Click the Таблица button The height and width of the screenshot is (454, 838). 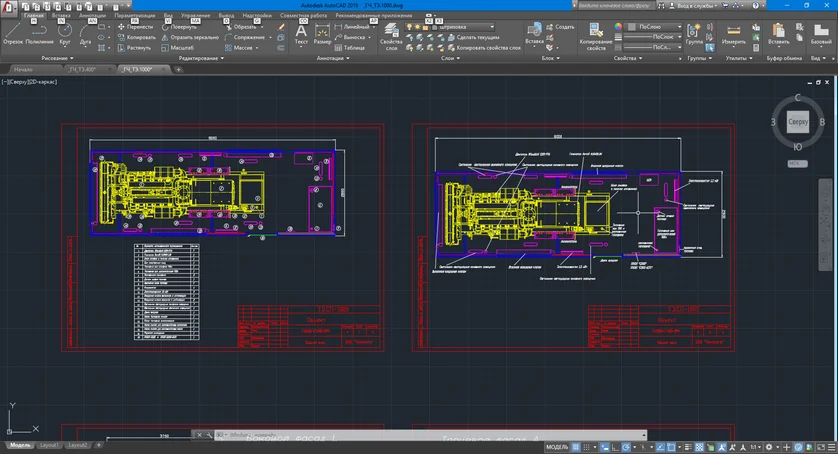[350, 48]
